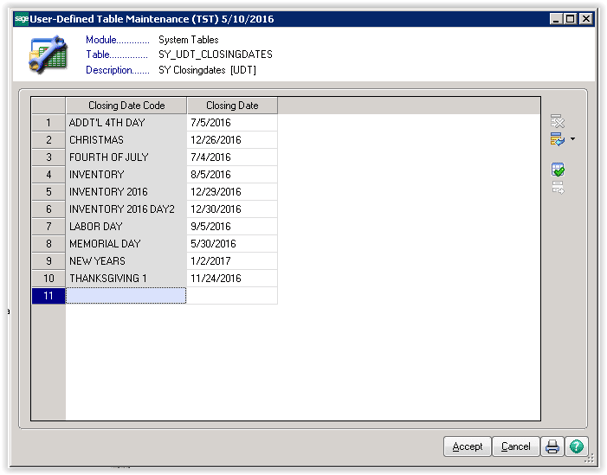
Task: Click the insert row icon
Action: (x=556, y=140)
